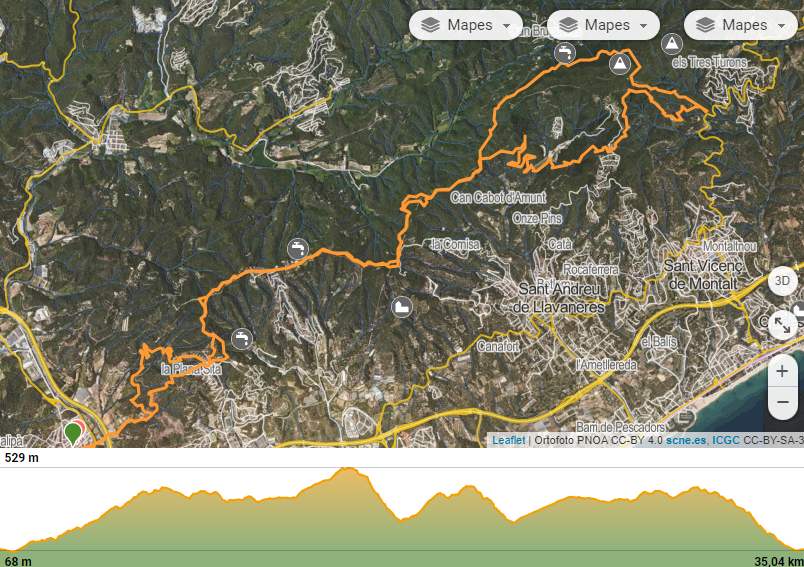Screen dimensions: 804x567
Task: Click the water tap icon near Can Bruguera
Action: tap(565, 53)
